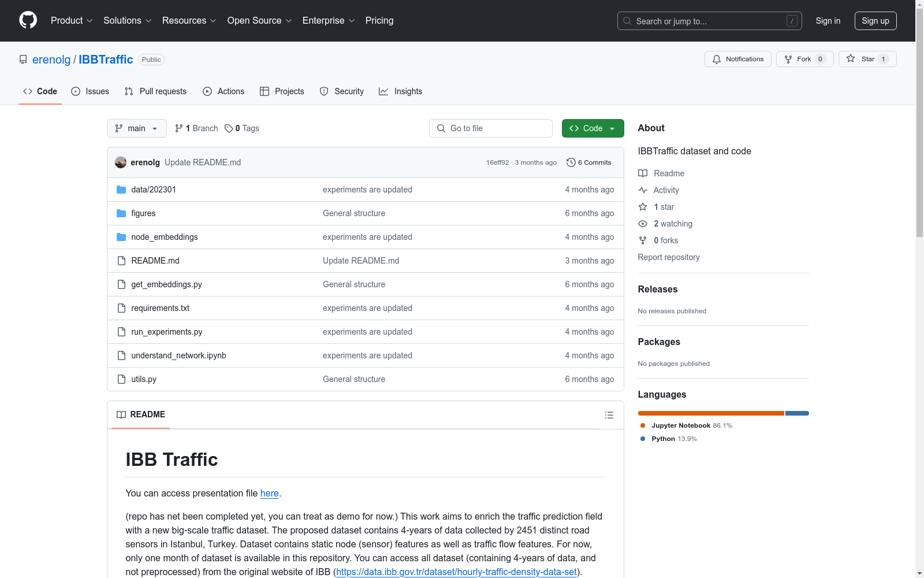Click the pulse icon beside Activity

pos(643,190)
